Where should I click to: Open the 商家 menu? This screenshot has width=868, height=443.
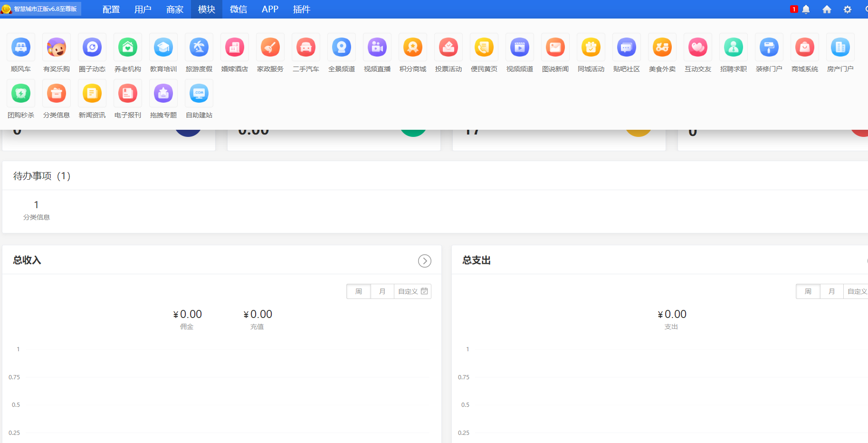(x=175, y=9)
